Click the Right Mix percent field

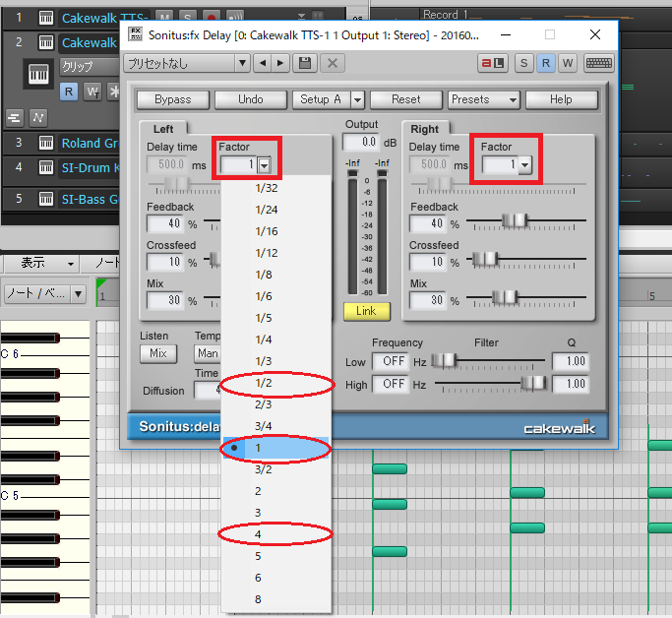[429, 300]
